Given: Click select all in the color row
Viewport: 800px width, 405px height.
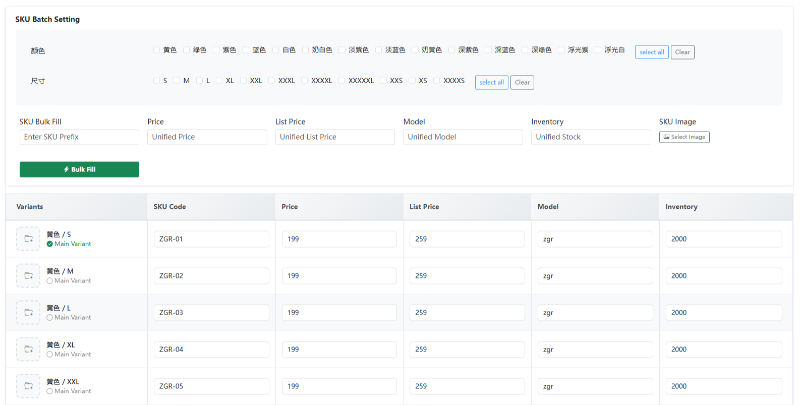Looking at the screenshot, I should (651, 52).
